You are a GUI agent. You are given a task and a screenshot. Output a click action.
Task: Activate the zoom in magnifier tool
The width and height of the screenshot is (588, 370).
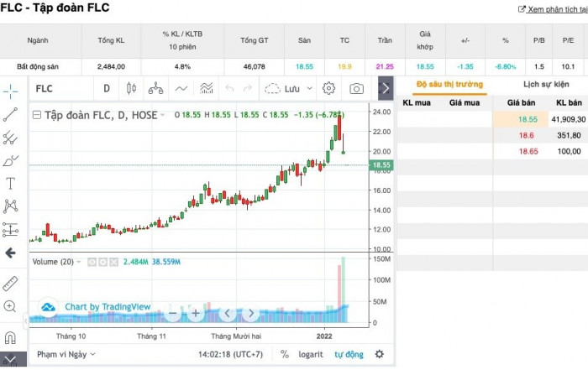(11, 307)
